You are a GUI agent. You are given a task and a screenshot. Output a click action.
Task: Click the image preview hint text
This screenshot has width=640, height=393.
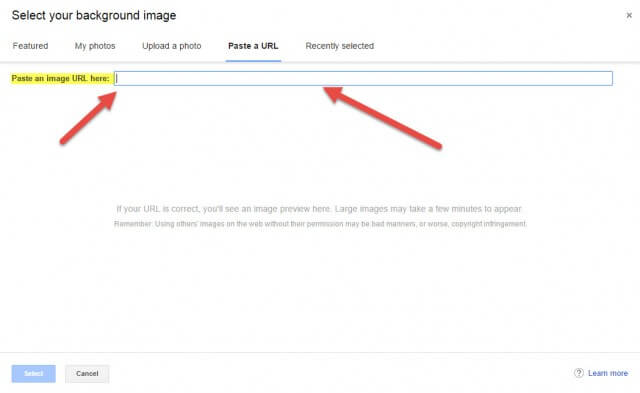tap(319, 209)
